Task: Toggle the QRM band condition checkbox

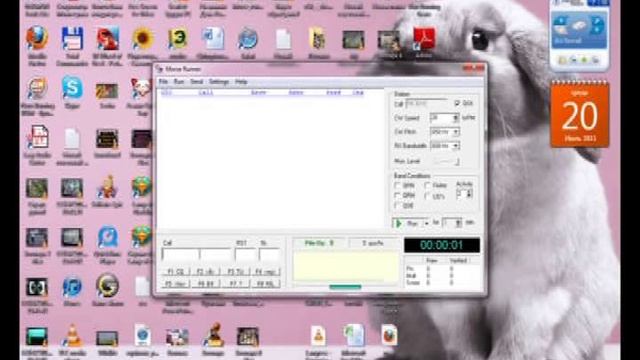Action: point(397,196)
